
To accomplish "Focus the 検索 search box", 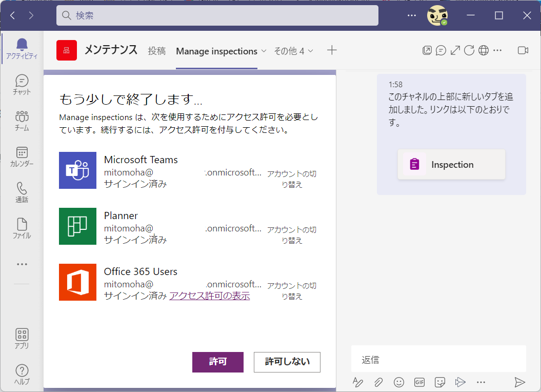I will click(217, 15).
